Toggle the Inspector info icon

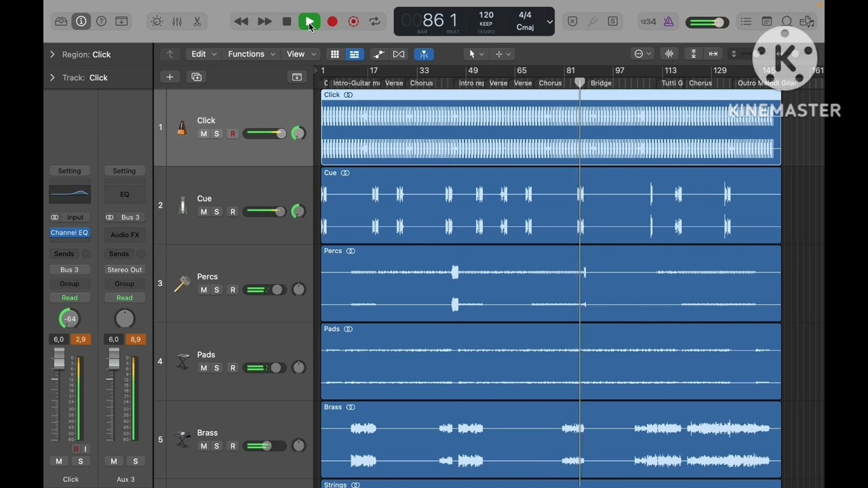[81, 22]
